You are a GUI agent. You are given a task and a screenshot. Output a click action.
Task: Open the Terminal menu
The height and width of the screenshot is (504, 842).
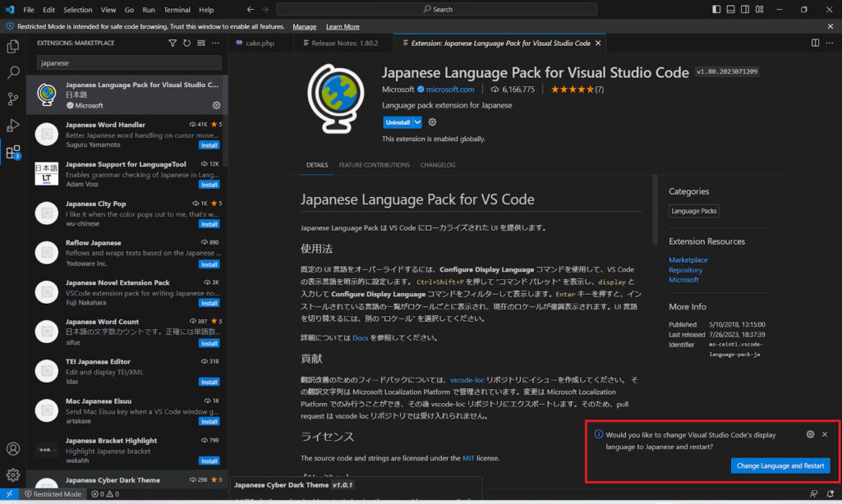[x=177, y=10]
